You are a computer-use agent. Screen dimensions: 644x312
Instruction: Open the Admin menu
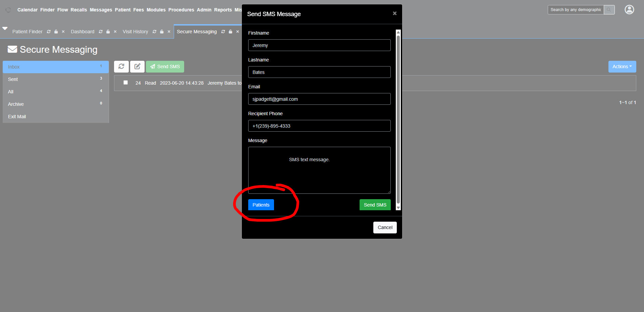[x=204, y=10]
